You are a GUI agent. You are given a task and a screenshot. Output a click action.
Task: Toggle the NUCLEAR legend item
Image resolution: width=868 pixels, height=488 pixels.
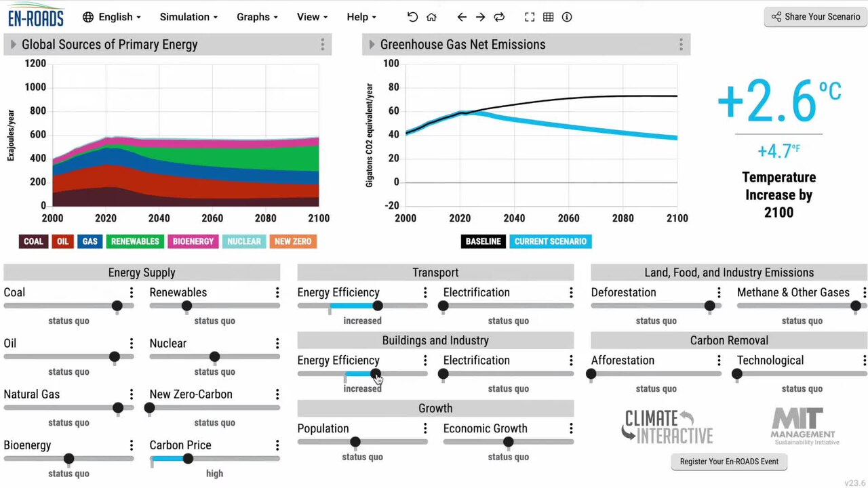[x=244, y=241]
